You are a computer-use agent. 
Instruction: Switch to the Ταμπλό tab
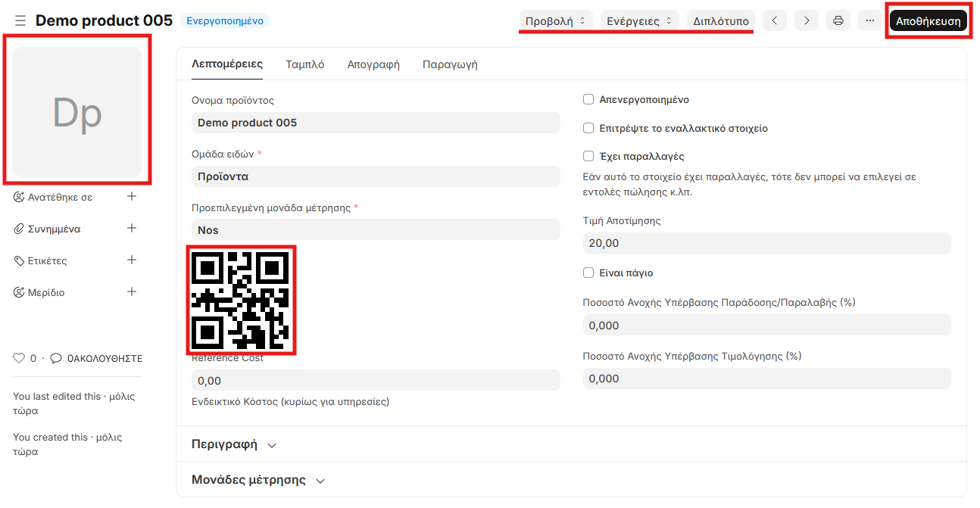(304, 64)
